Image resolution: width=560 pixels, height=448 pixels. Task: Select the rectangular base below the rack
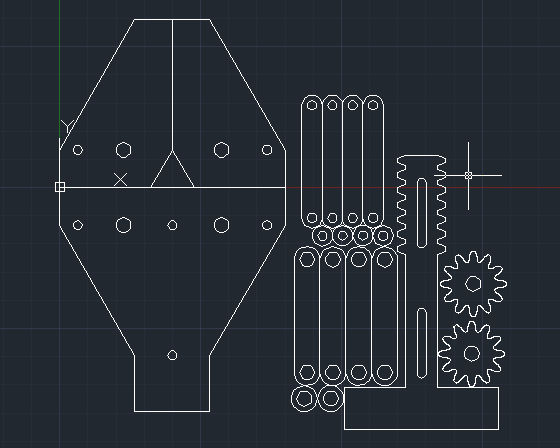(x=421, y=408)
